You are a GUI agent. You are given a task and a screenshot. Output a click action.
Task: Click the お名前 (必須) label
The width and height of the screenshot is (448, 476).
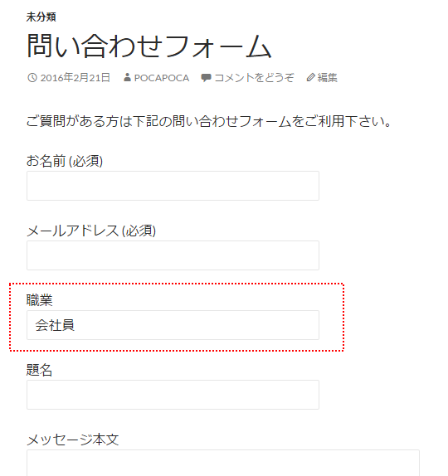[65, 161]
